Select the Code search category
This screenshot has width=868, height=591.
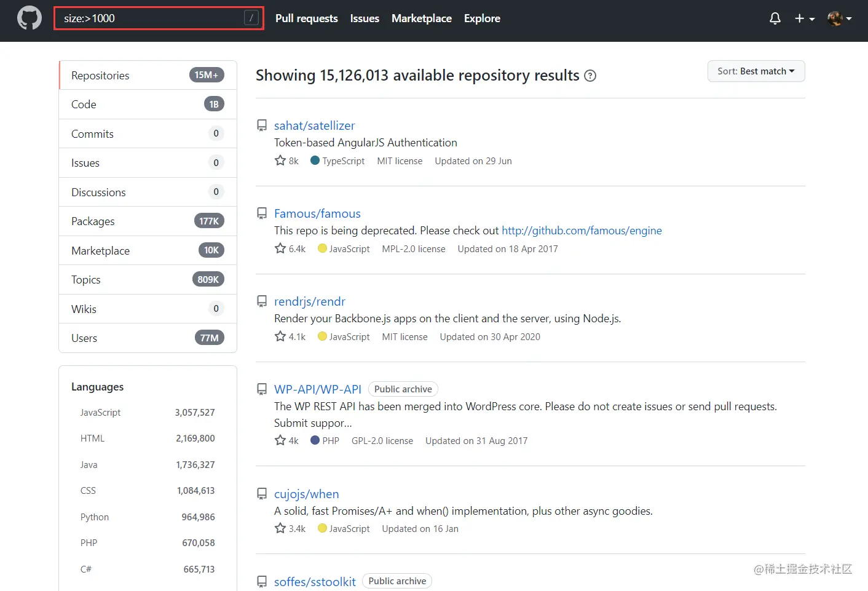pos(148,105)
